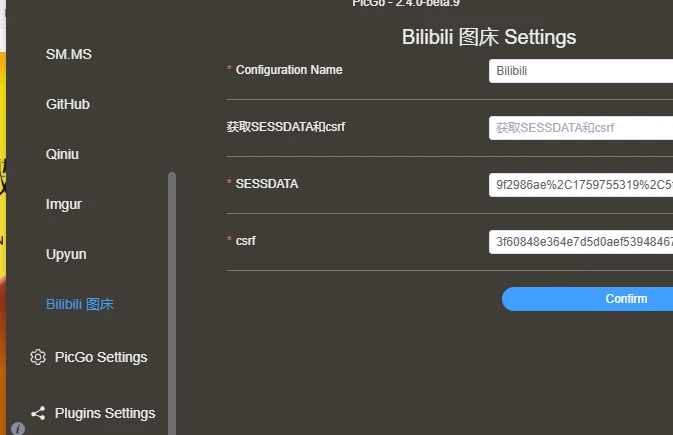
Task: Open the Plugins Settings page
Action: [x=105, y=413]
